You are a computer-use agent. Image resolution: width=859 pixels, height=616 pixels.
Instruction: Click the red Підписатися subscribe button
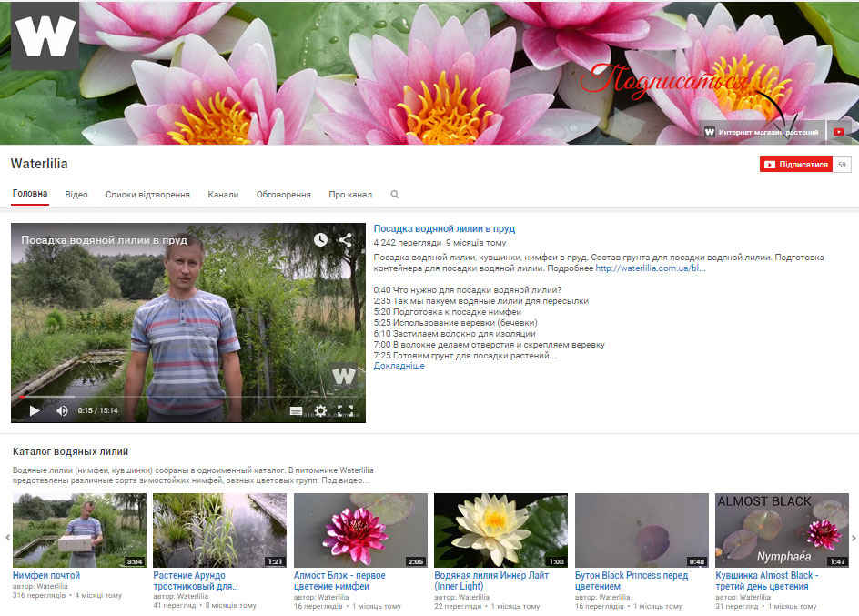click(796, 165)
